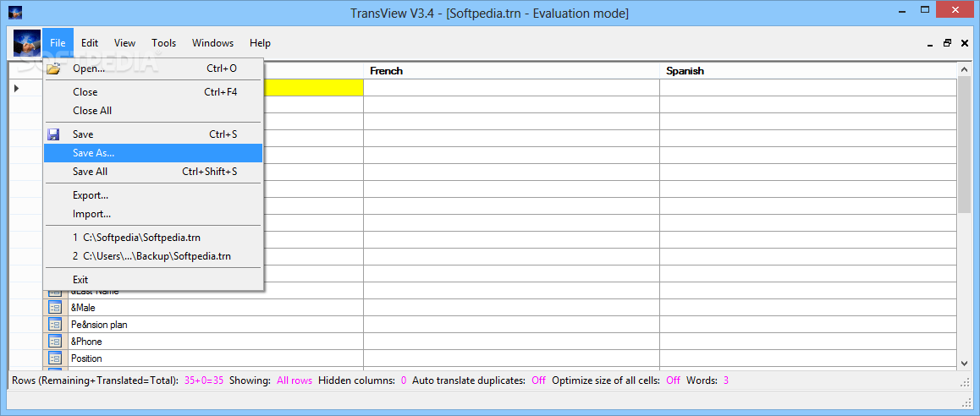Open recent file from Backup folder

[x=153, y=257]
